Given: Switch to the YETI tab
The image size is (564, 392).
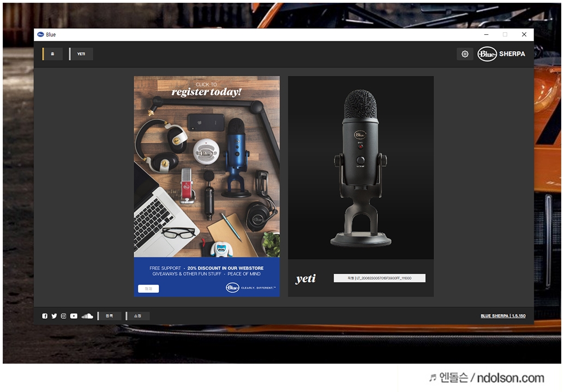Looking at the screenshot, I should tap(81, 54).
